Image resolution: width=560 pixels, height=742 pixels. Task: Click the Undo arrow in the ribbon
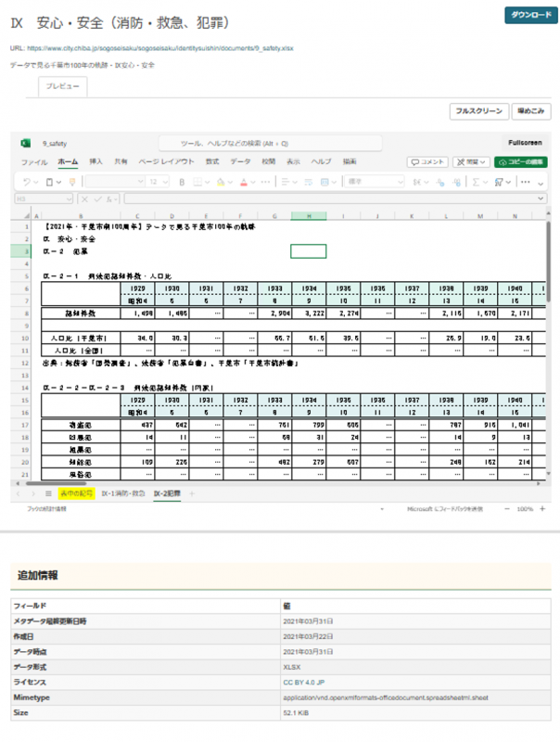[27, 182]
